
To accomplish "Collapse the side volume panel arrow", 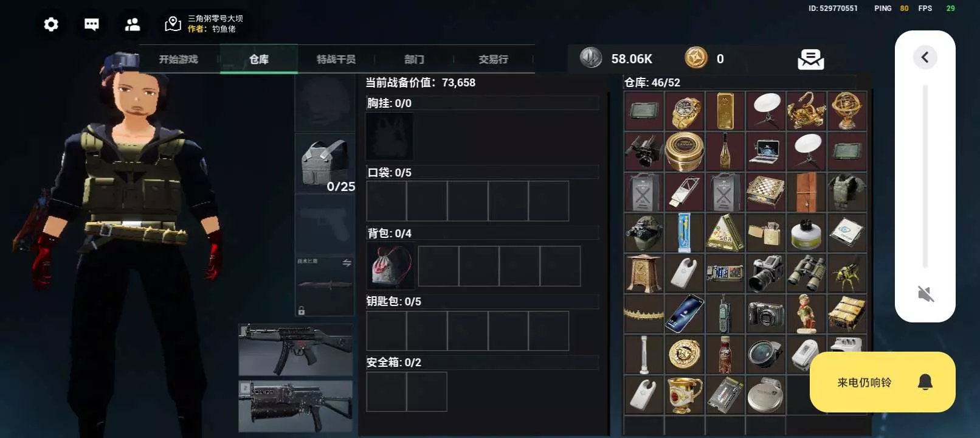I will click(925, 58).
